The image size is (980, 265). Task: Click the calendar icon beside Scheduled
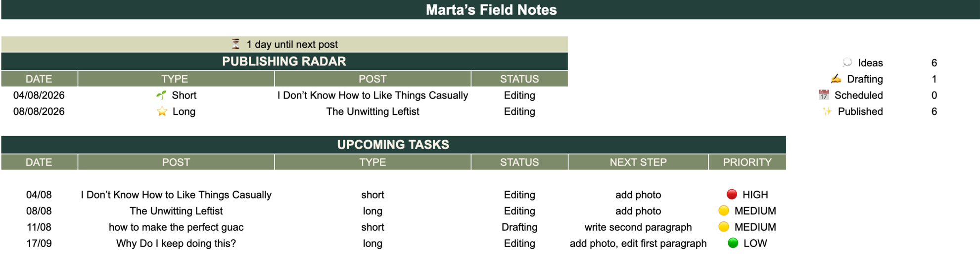point(824,95)
